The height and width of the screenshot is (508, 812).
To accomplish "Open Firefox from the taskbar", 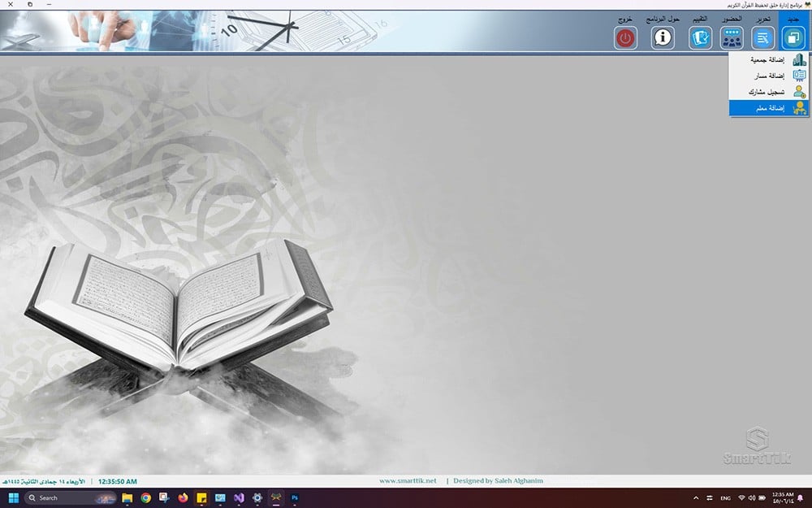I will 183,497.
